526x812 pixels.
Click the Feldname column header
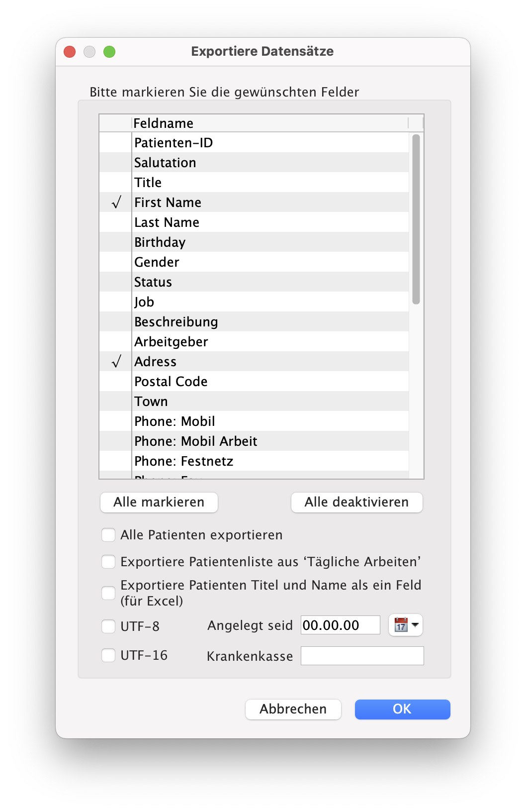point(268,123)
